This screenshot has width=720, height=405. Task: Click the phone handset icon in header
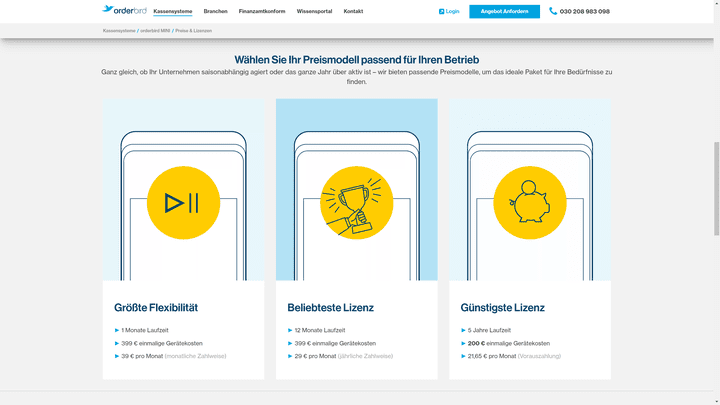click(553, 11)
